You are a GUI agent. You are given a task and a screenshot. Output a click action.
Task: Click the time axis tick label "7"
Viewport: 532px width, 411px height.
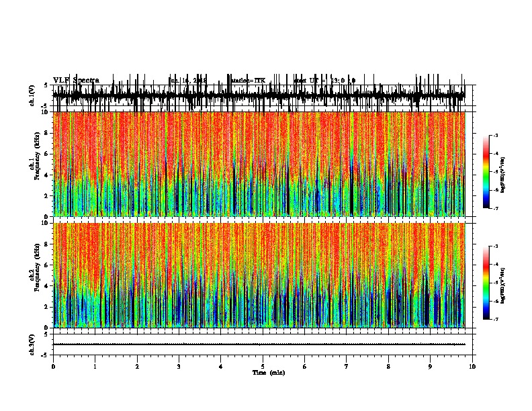click(347, 367)
